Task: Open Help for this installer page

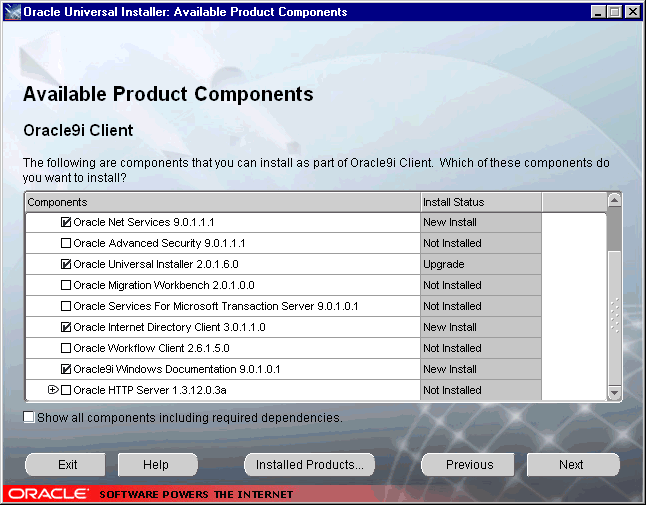Action: 158,465
